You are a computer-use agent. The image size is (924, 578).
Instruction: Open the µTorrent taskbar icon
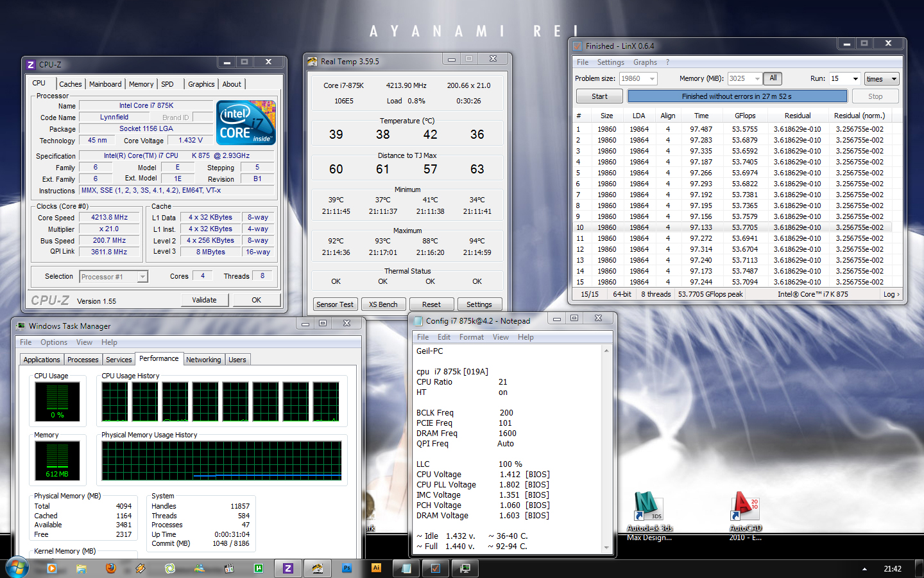[x=259, y=568]
